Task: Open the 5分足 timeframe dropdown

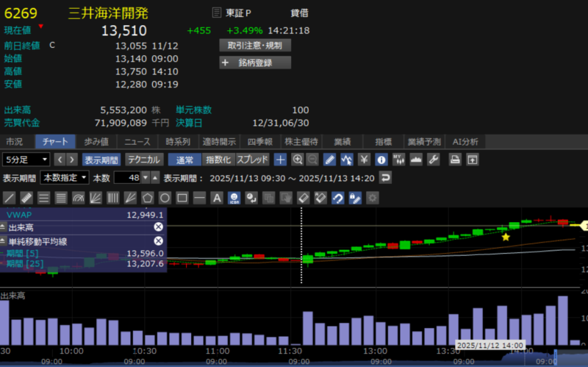Action: click(x=26, y=160)
